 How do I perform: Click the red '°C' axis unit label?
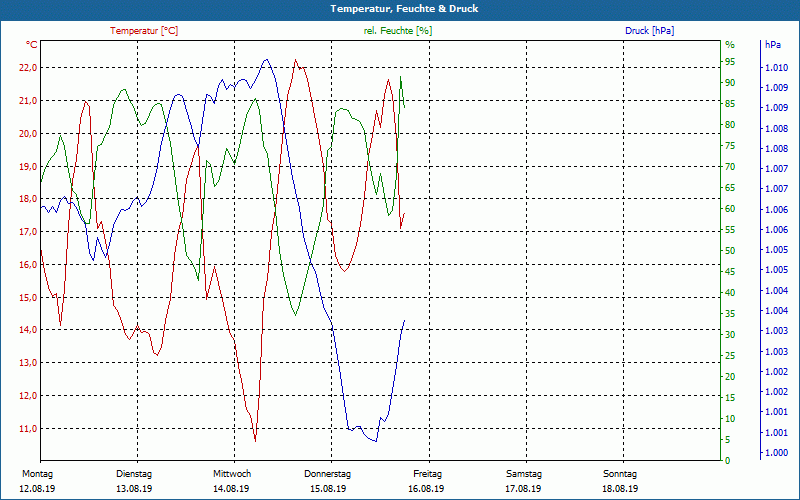[x=32, y=45]
